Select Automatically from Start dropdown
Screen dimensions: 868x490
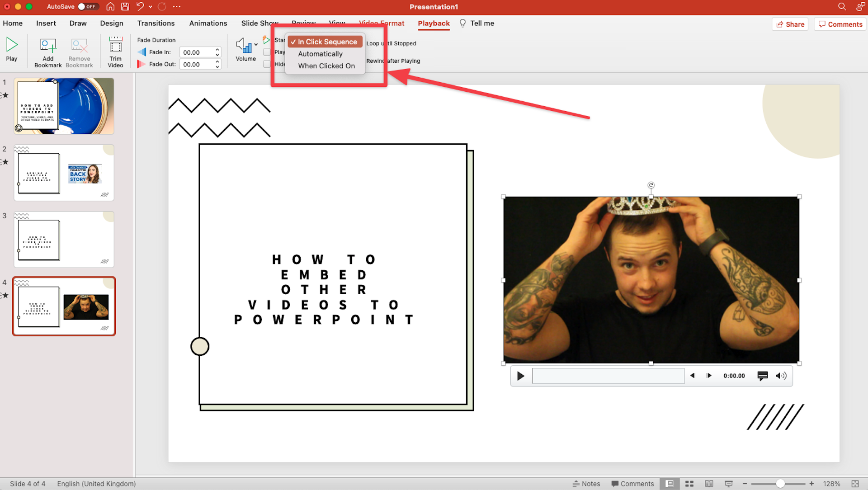pyautogui.click(x=320, y=54)
